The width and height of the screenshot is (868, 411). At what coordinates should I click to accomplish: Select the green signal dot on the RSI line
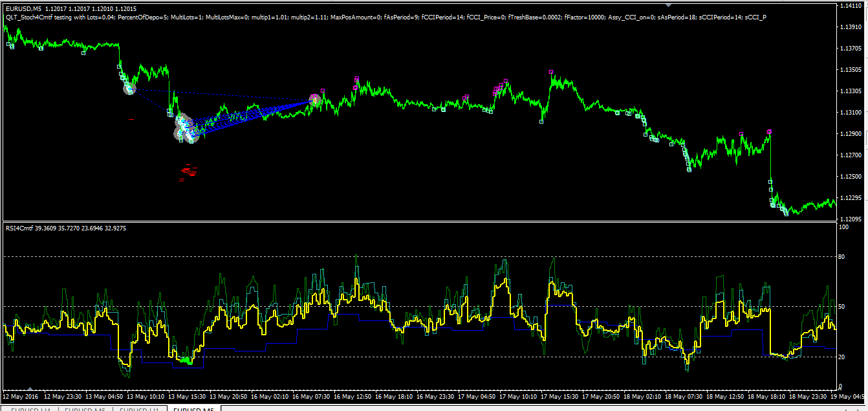186,360
